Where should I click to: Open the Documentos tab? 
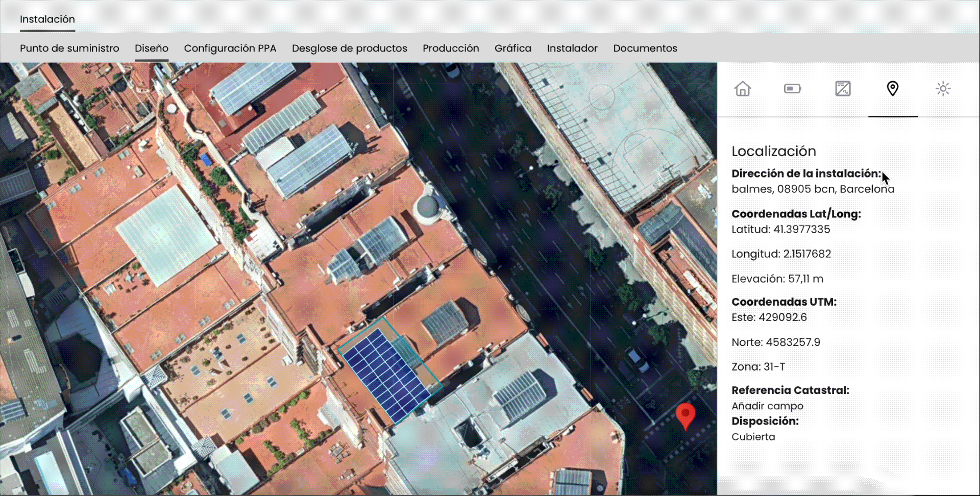click(645, 48)
